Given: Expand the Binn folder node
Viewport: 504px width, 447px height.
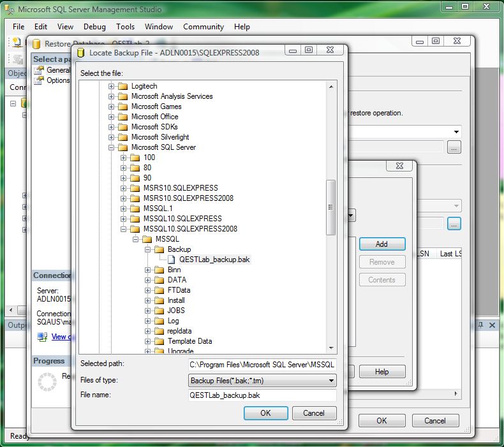Looking at the screenshot, I should coord(148,270).
